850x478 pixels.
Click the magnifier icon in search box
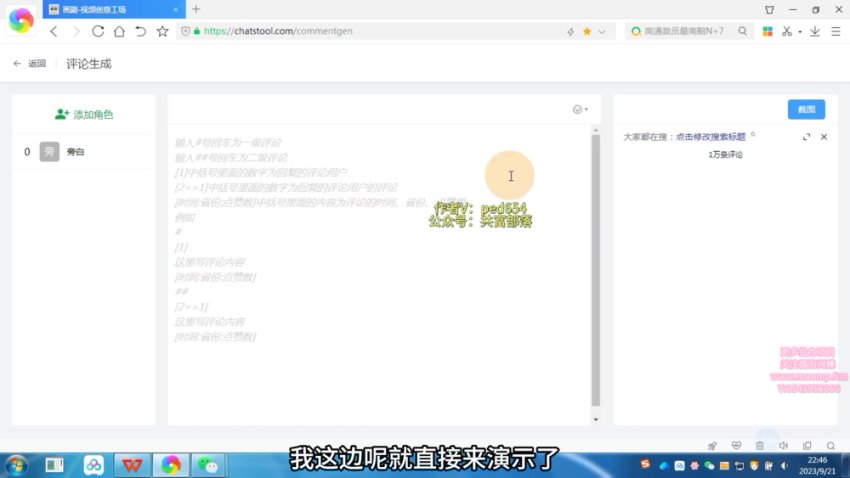(x=743, y=31)
